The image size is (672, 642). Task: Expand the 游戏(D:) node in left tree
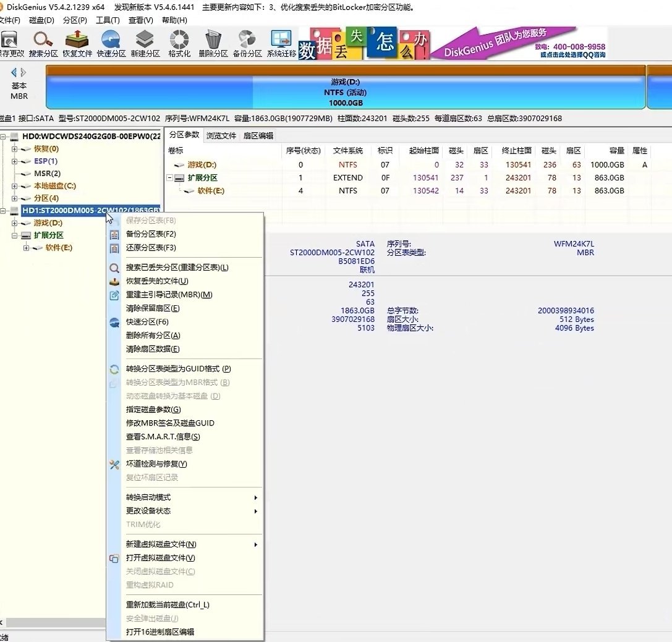[15, 223]
